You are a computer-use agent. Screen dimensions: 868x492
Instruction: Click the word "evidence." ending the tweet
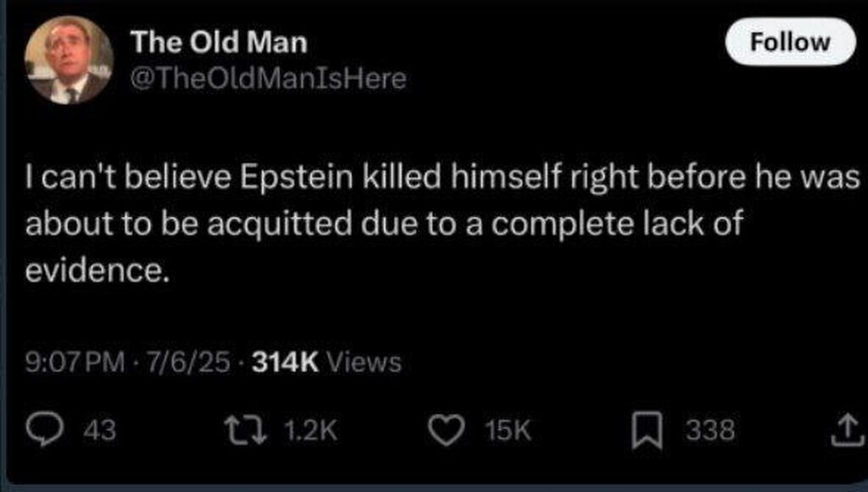click(x=92, y=271)
